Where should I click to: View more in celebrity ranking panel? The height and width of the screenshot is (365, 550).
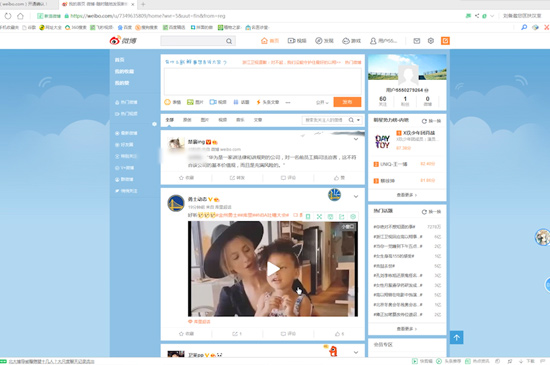tap(407, 195)
